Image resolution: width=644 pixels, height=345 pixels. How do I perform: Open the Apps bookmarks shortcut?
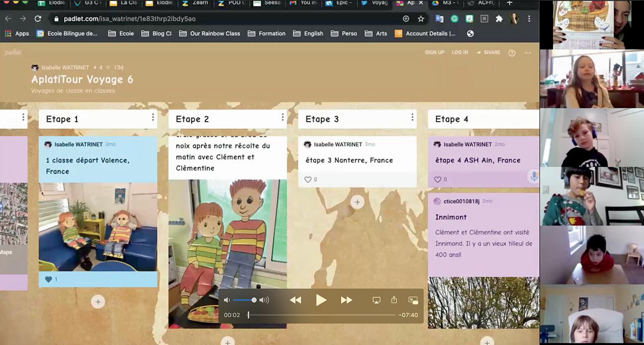coord(17,33)
